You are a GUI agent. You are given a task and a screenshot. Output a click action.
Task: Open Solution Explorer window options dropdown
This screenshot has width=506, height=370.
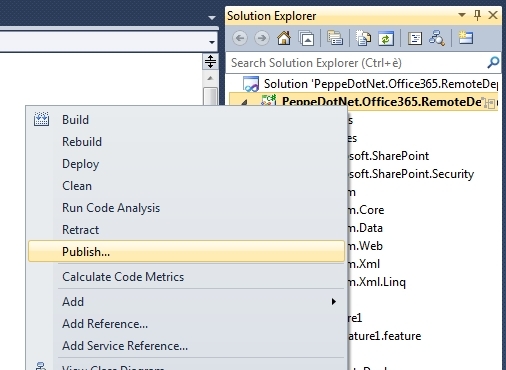pyautogui.click(x=462, y=15)
